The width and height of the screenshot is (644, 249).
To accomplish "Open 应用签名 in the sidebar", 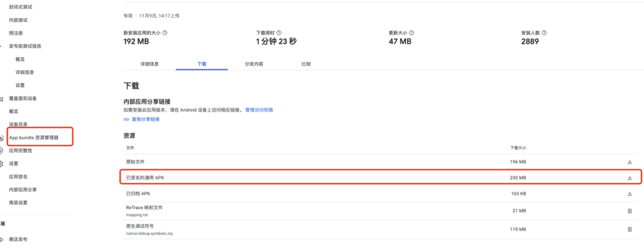I will [18, 177].
